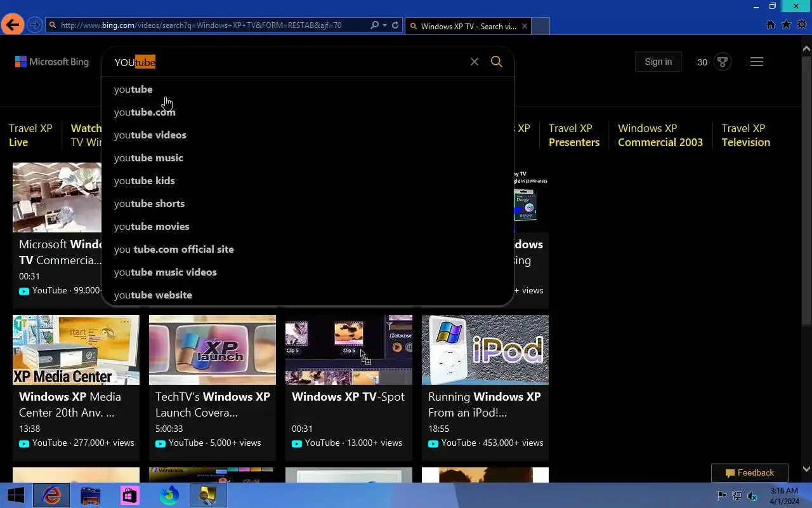Open Internet Explorer taskbar icon
The width and height of the screenshot is (812, 508).
coord(51,495)
